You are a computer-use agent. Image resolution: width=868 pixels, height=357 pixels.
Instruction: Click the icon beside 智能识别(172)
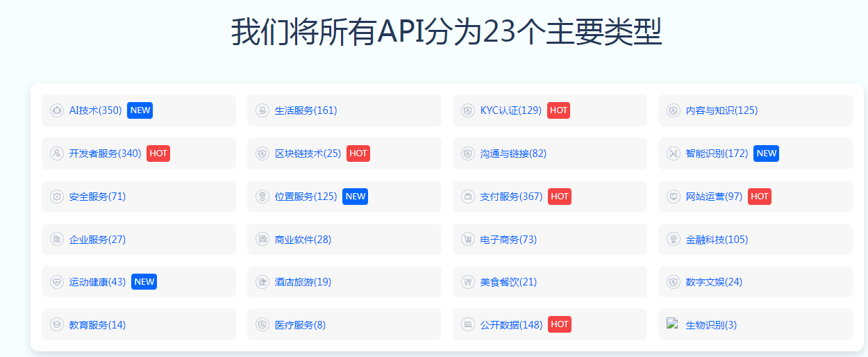click(x=674, y=153)
